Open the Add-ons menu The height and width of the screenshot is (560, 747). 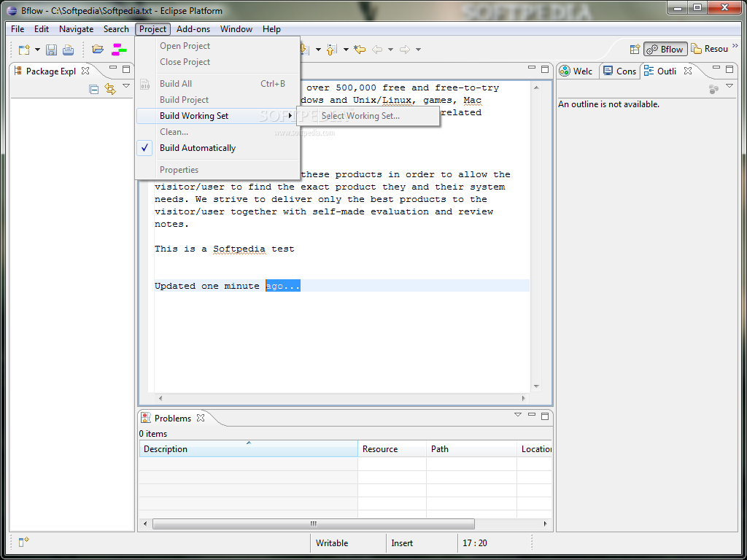(193, 29)
